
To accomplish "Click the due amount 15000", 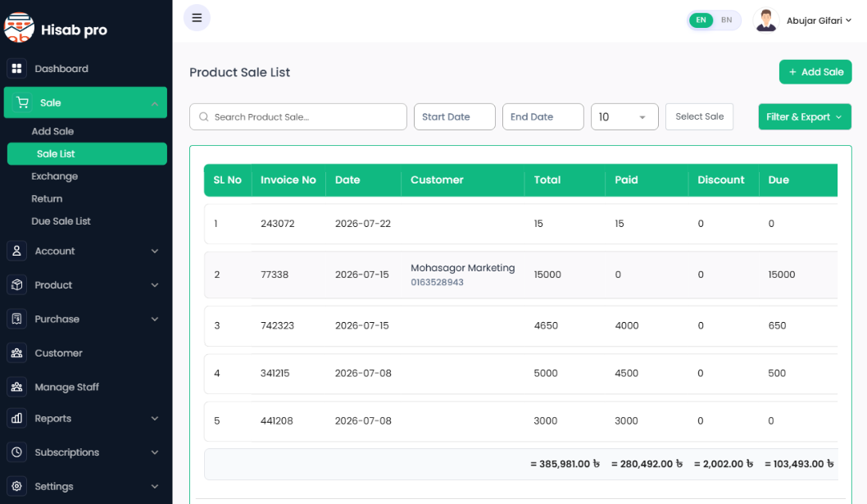I will click(781, 275).
